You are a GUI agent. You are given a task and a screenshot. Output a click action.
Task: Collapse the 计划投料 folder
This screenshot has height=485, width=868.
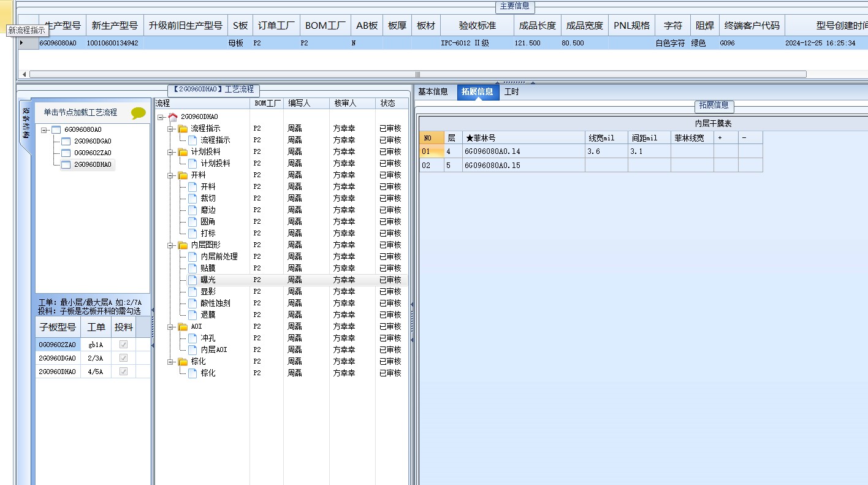point(170,151)
